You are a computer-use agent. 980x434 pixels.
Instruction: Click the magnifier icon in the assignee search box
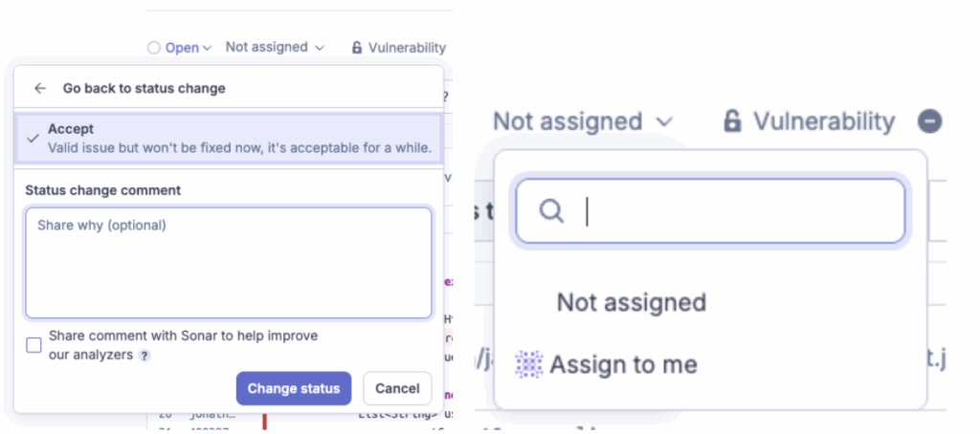pyautogui.click(x=551, y=210)
